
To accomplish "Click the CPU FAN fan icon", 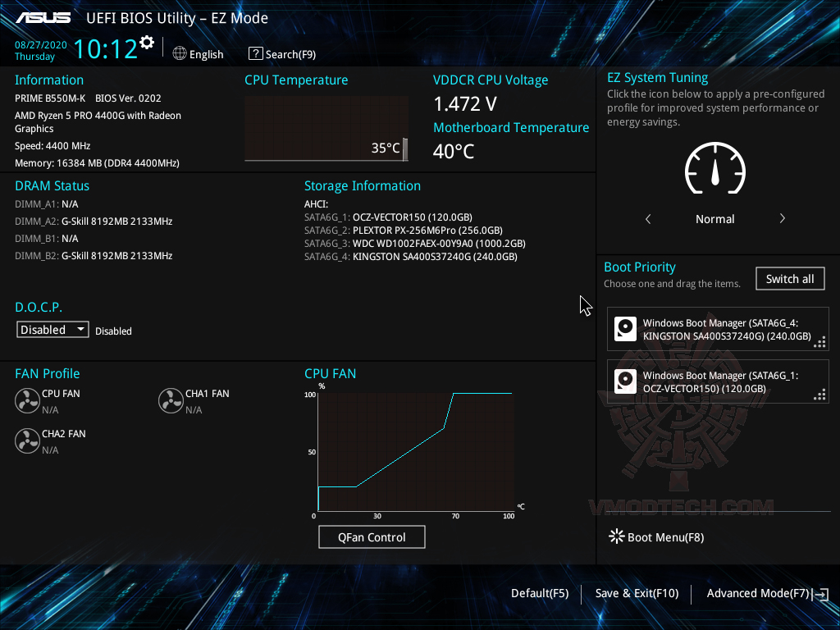I will click(x=27, y=400).
